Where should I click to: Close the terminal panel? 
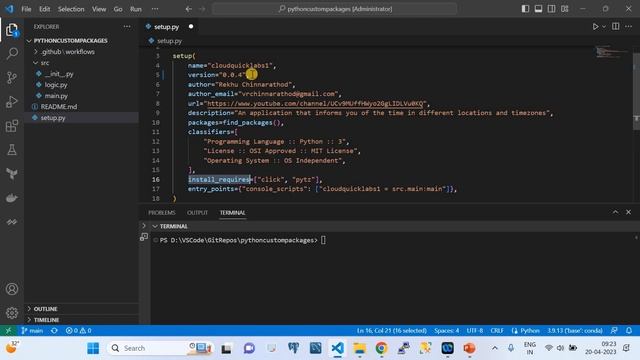point(629,212)
